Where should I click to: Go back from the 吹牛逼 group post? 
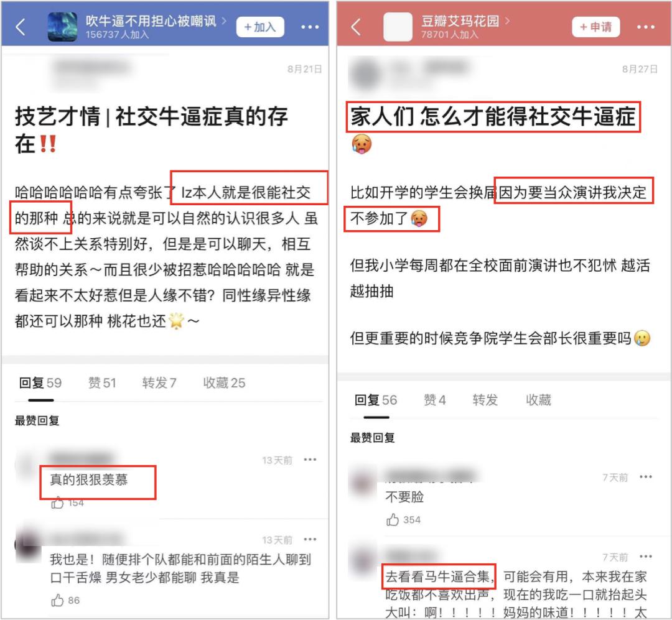[x=20, y=27]
